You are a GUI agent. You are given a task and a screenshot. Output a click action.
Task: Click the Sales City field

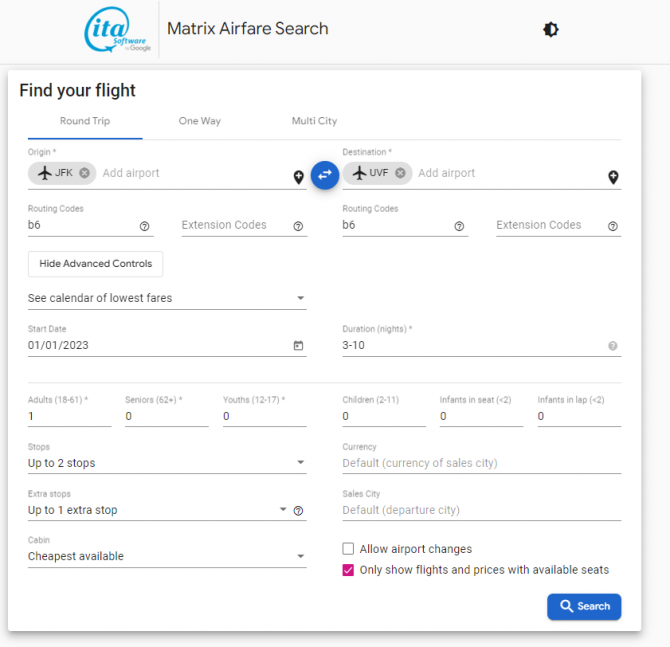point(482,510)
